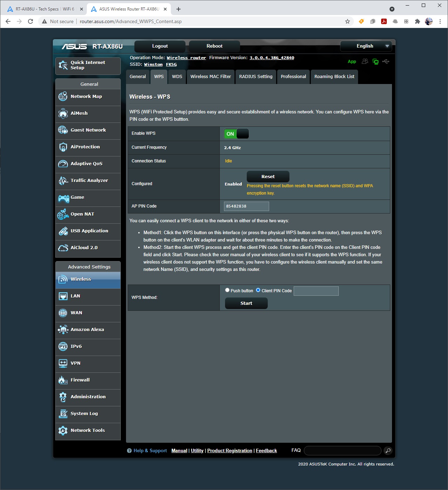Click the AP PIN Code field
The height and width of the screenshot is (490, 448).
click(246, 206)
